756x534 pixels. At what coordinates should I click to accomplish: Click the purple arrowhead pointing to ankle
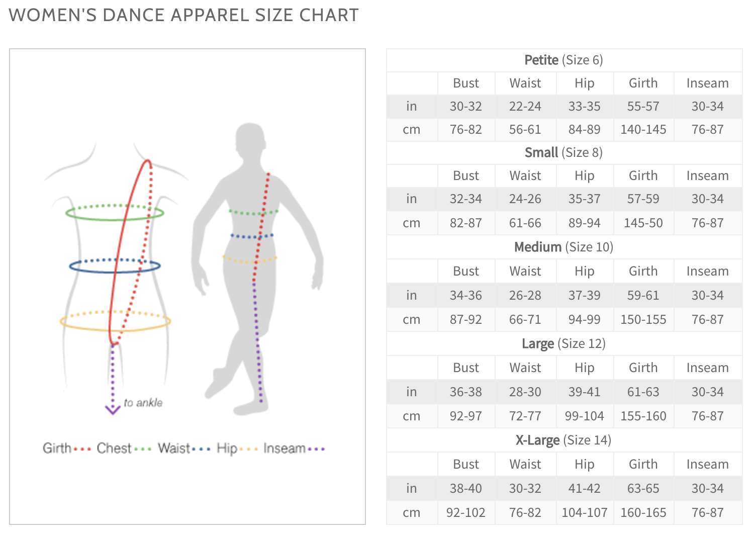click(113, 409)
